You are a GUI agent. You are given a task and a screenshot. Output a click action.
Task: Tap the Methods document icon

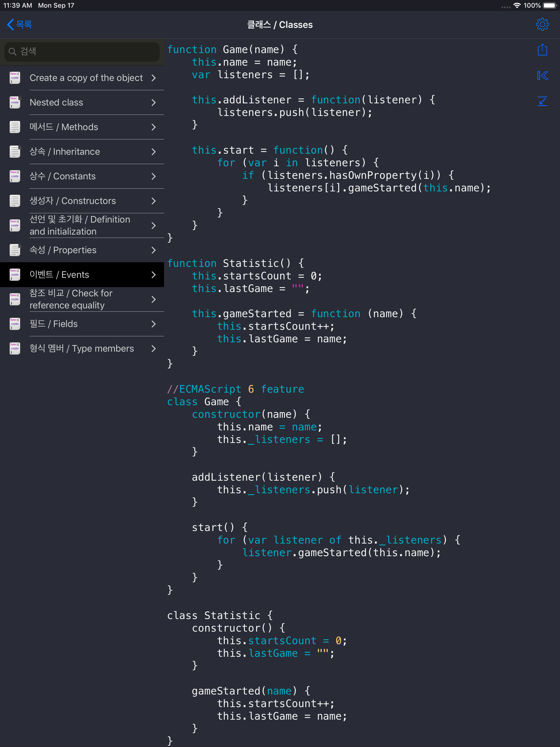click(x=15, y=127)
